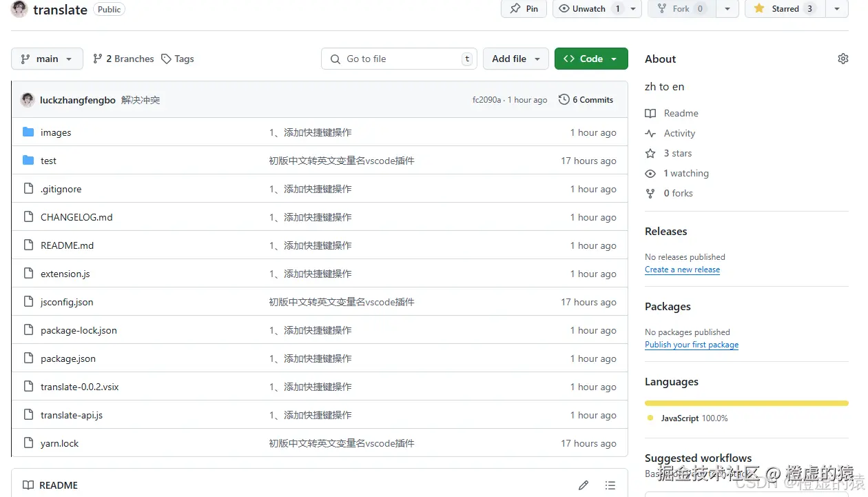Open the green Code dropdown

tap(591, 59)
